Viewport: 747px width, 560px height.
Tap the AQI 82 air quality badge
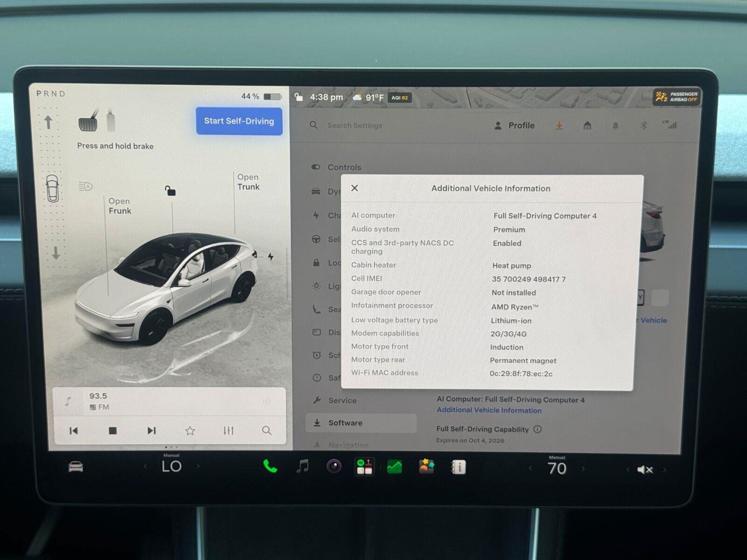click(x=400, y=98)
